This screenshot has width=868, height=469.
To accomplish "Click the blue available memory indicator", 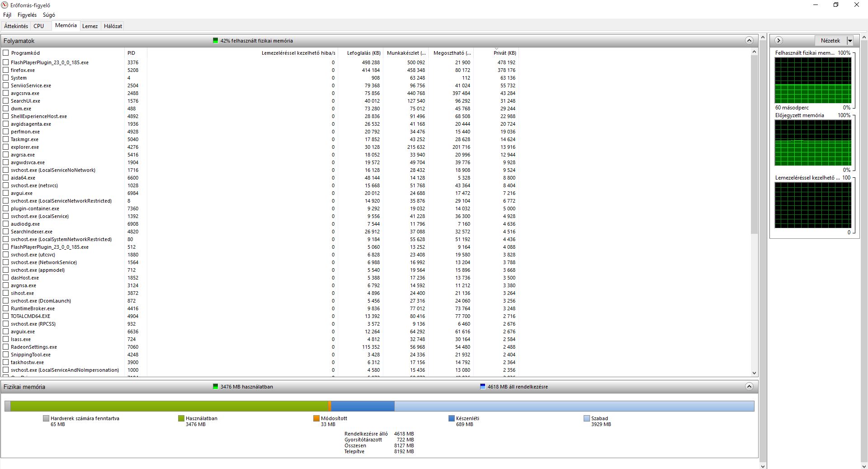I will [482, 387].
